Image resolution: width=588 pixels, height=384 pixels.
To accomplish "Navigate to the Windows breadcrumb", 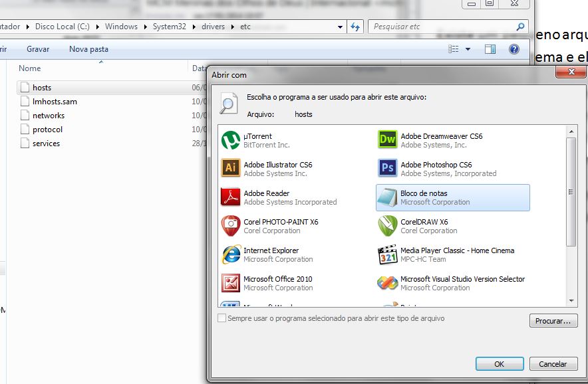I will (121, 27).
